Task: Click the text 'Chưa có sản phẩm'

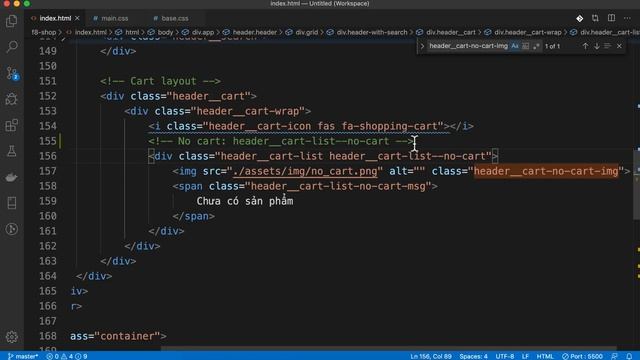Action: pyautogui.click(x=245, y=201)
